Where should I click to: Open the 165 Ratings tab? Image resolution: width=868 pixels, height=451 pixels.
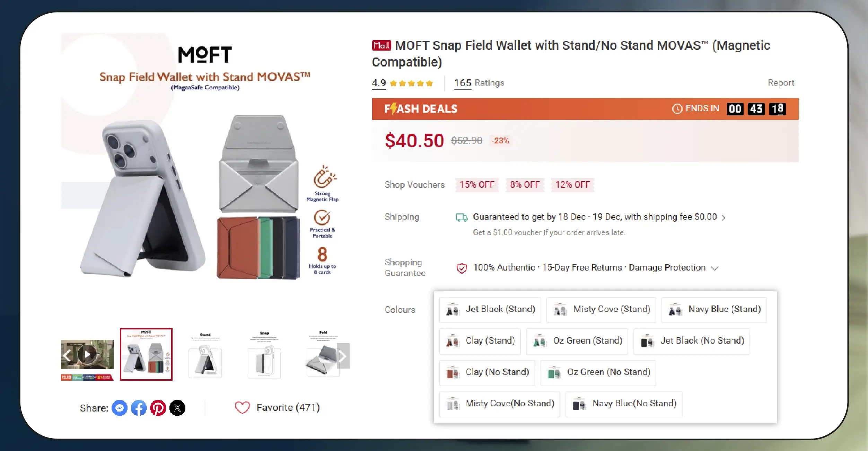(479, 83)
